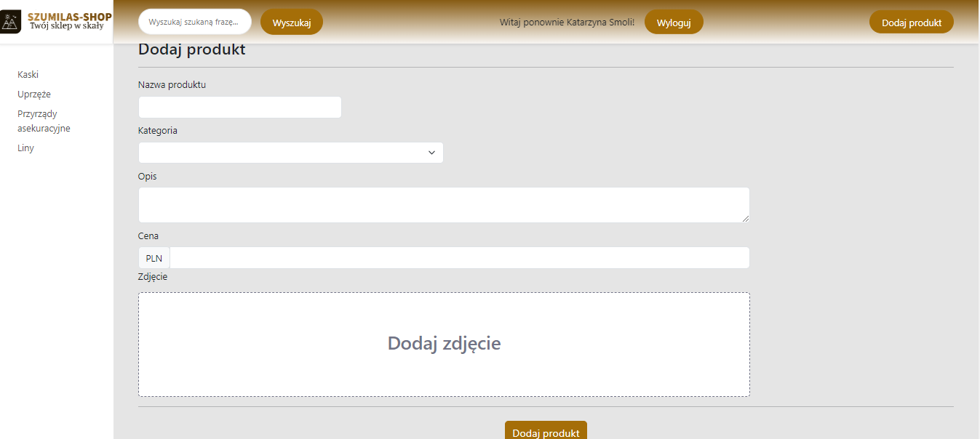Select Uprzęże in the sidebar
The image size is (980, 439).
point(34,94)
